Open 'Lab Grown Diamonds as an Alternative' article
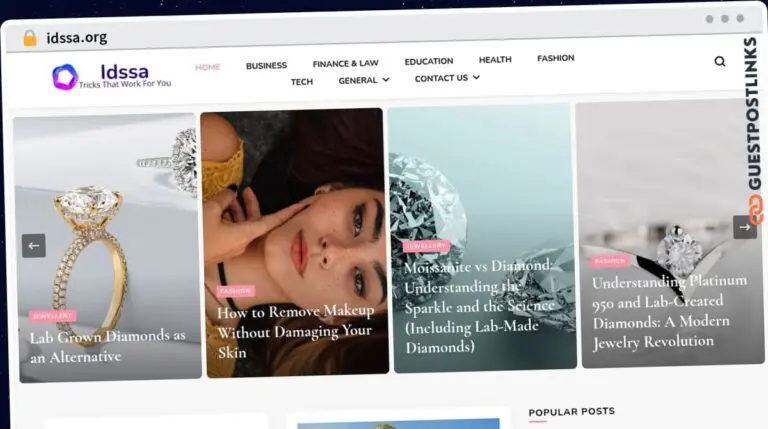 tap(108, 346)
